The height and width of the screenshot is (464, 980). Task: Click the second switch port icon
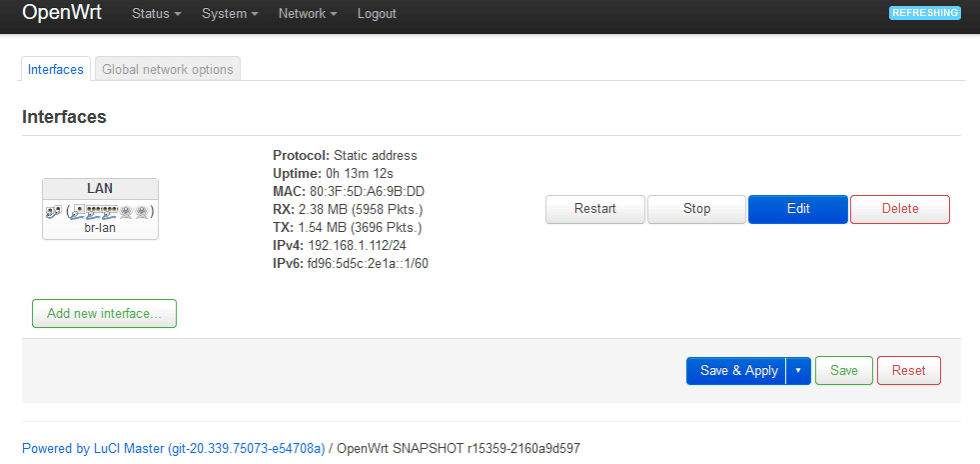(110, 212)
